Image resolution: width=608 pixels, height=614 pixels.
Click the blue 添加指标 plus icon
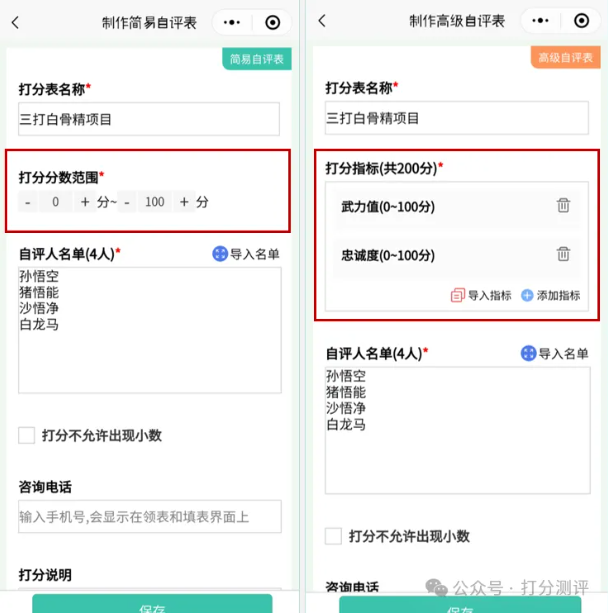[x=527, y=295]
